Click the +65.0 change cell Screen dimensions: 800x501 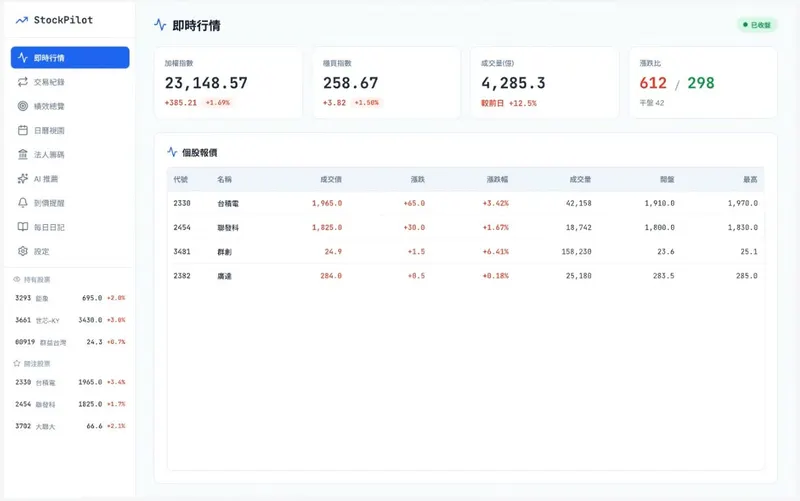click(x=414, y=203)
